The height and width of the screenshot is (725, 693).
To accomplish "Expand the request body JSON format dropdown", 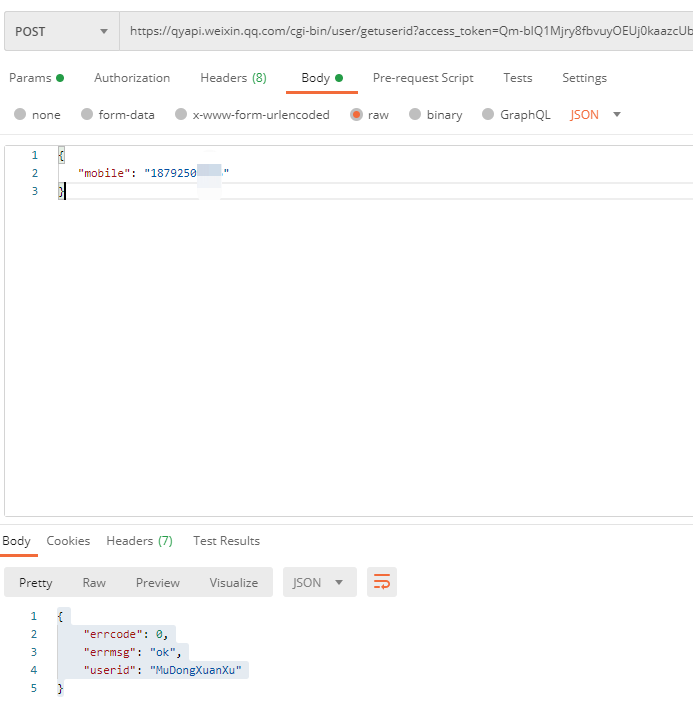I will [596, 115].
